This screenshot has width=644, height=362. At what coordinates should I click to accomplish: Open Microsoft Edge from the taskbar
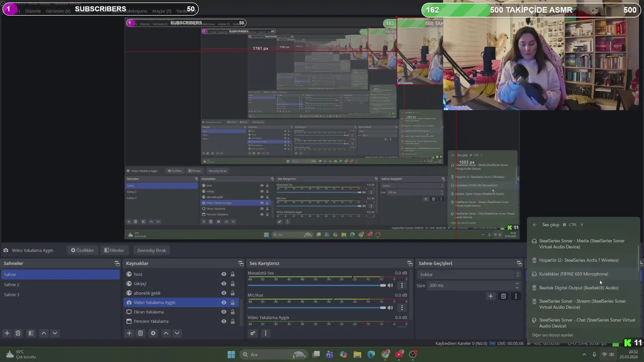coord(371,354)
